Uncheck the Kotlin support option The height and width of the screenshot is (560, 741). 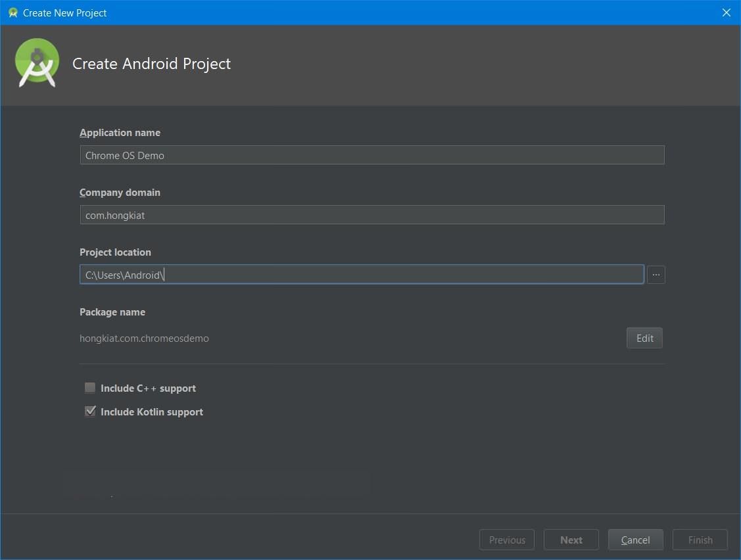tap(90, 411)
